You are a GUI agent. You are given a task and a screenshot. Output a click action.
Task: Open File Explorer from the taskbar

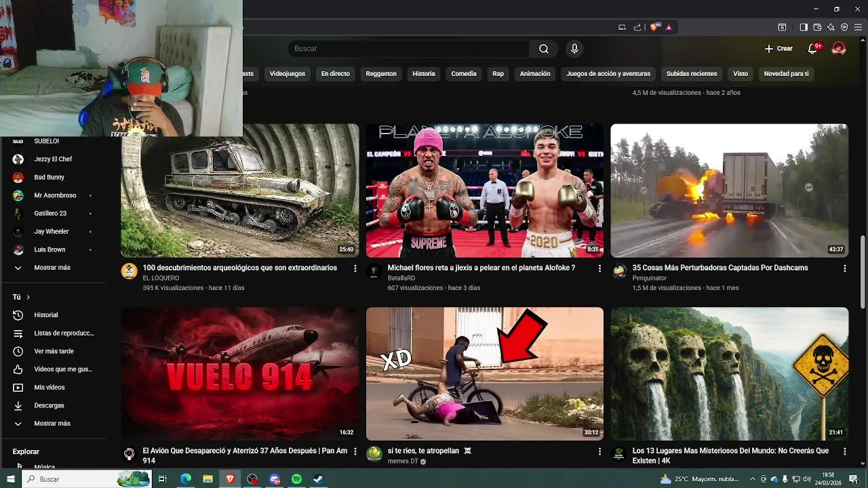(x=208, y=479)
